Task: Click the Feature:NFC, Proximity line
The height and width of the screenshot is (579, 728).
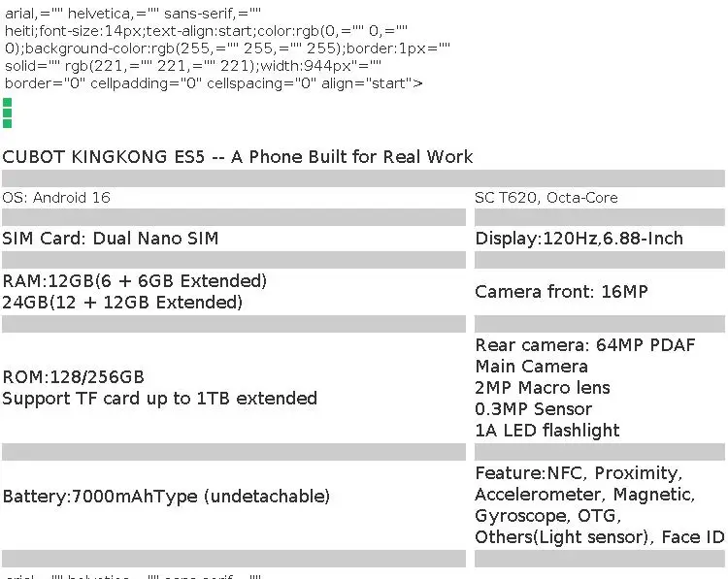Action: tap(579, 473)
